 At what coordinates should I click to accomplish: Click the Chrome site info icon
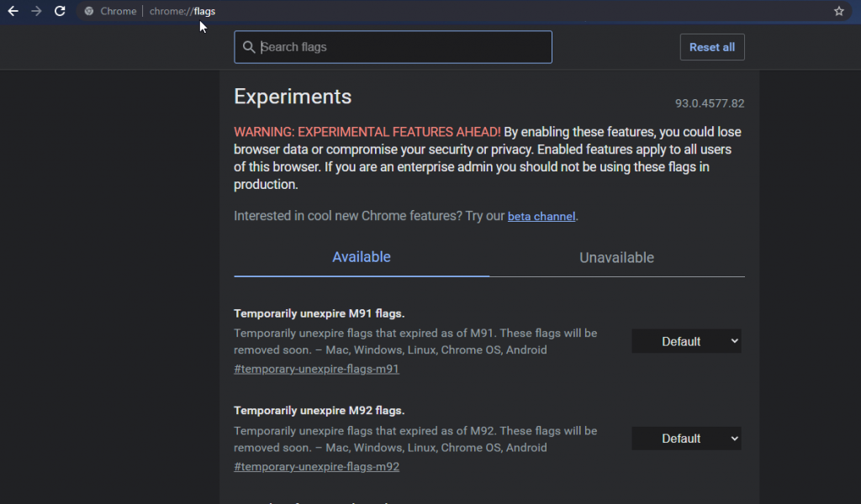click(x=89, y=11)
